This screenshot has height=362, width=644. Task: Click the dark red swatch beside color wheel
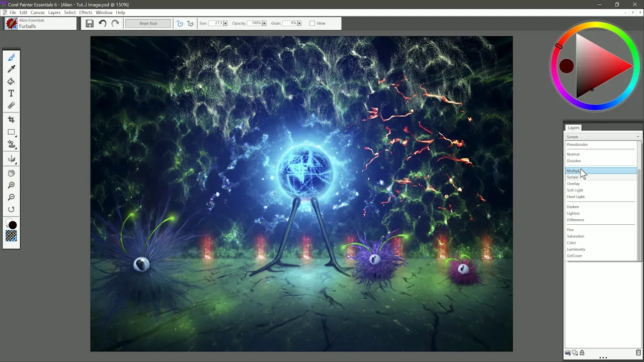tap(567, 66)
